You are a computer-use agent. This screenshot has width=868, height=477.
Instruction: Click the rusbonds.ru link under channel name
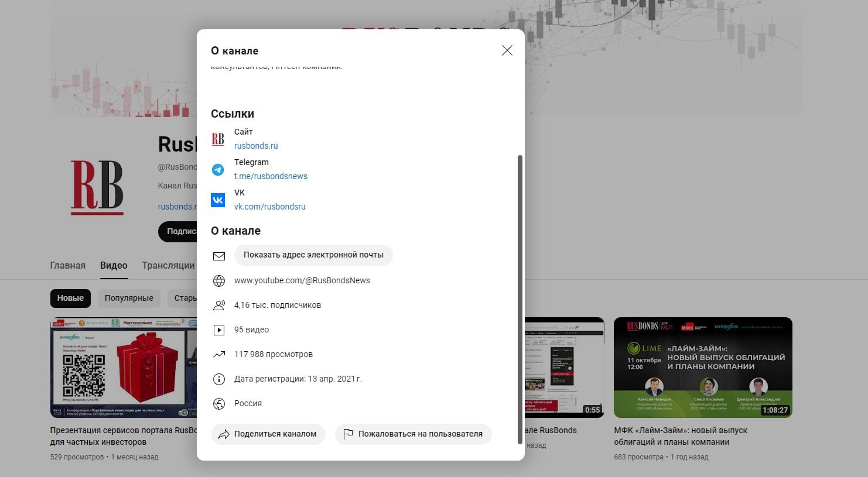[x=177, y=207]
